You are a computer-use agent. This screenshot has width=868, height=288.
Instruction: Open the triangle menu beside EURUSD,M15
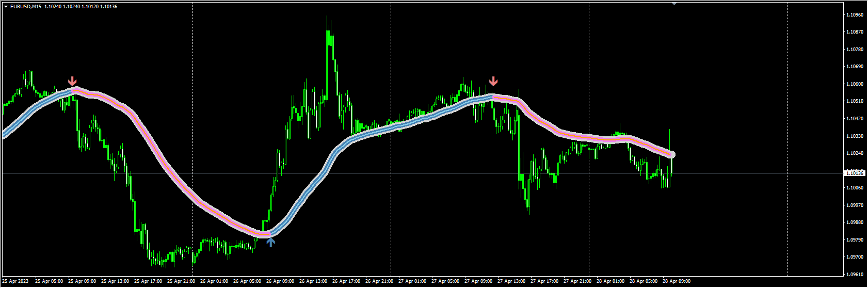pyautogui.click(x=6, y=7)
